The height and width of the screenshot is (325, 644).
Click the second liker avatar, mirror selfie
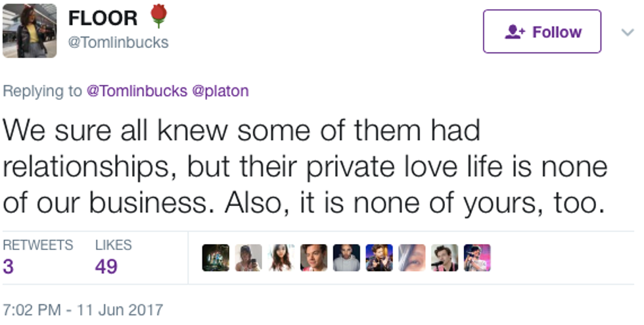tap(248, 258)
